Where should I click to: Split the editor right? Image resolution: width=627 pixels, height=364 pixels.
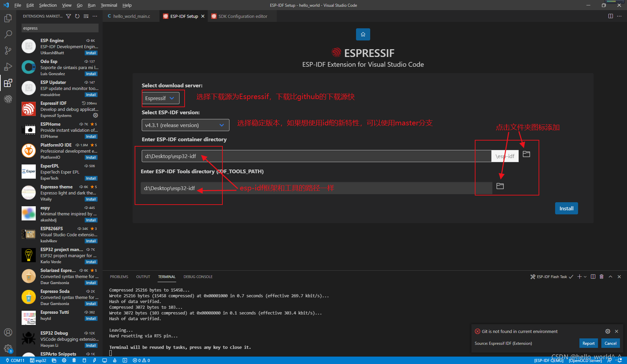point(610,16)
